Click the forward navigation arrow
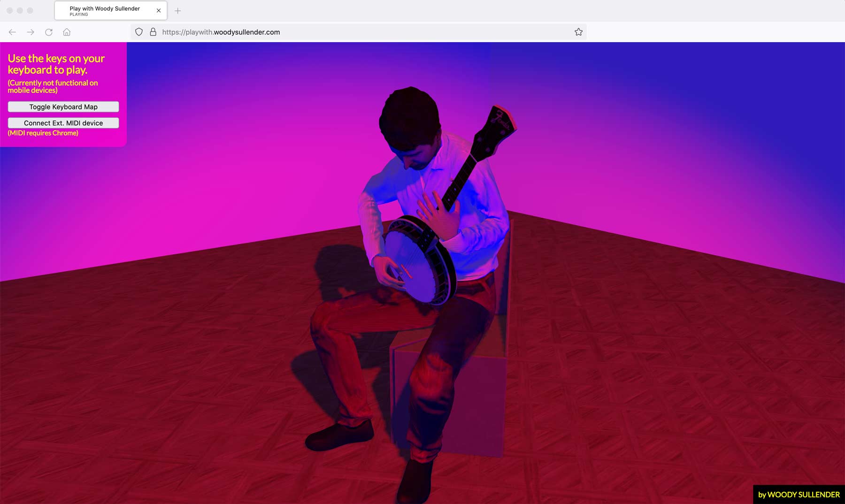The height and width of the screenshot is (504, 845). (x=31, y=32)
